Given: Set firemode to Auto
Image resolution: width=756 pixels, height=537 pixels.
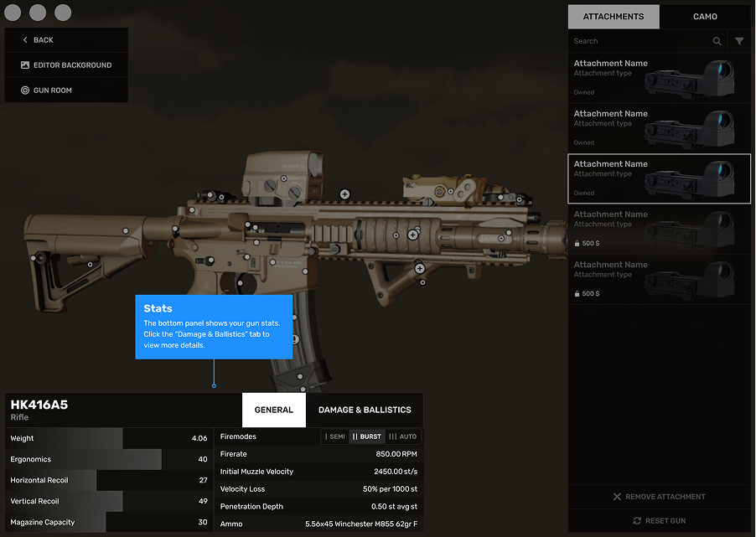Looking at the screenshot, I should [x=402, y=436].
